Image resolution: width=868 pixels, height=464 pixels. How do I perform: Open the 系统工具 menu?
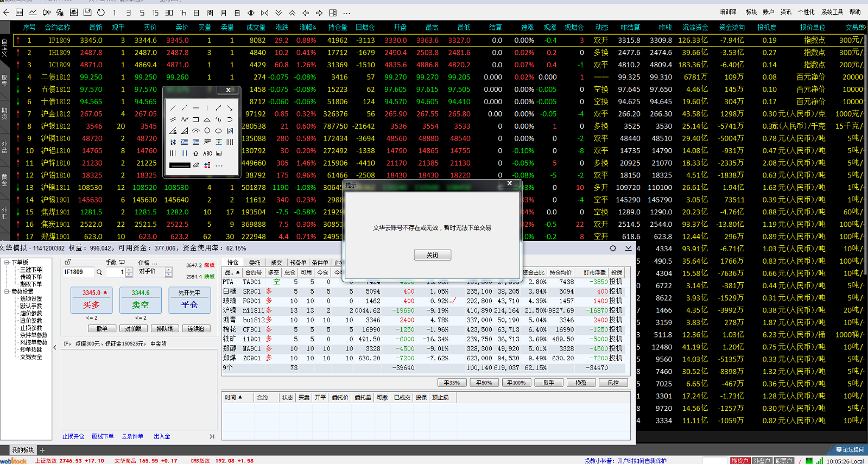pyautogui.click(x=832, y=12)
